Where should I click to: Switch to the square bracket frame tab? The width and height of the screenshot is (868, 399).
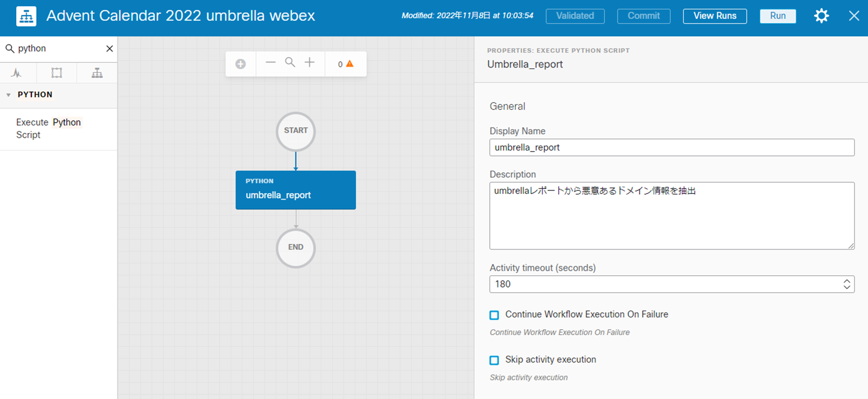pos(57,73)
